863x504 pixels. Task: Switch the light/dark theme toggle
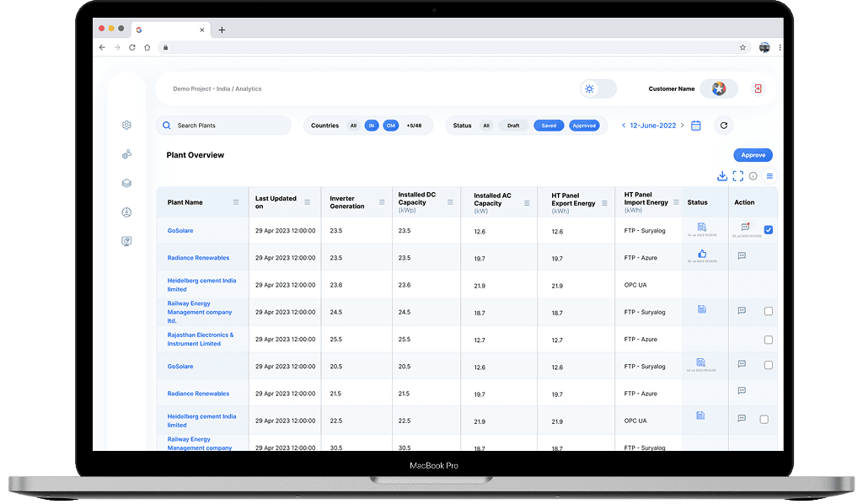(598, 88)
